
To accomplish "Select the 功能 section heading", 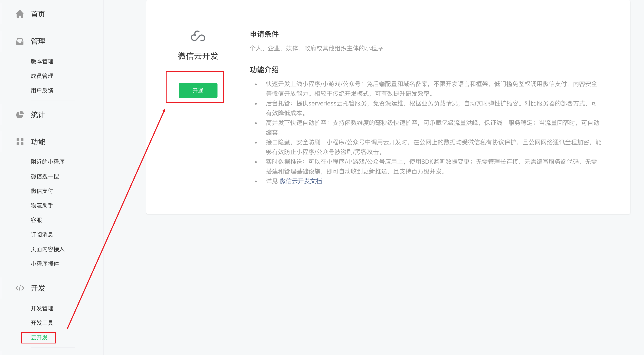I will click(x=38, y=142).
